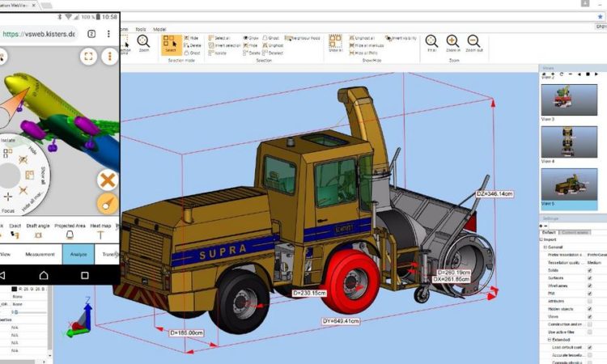Image resolution: width=607 pixels, height=364 pixels.
Task: Click the Neighbourhood button in the ribbon
Action: point(303,38)
